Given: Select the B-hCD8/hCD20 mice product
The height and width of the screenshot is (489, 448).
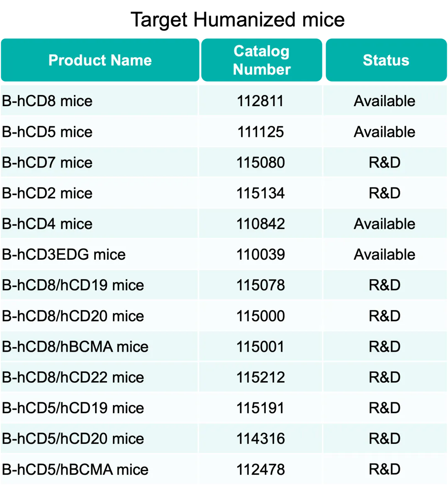Looking at the screenshot, I should point(73,316).
